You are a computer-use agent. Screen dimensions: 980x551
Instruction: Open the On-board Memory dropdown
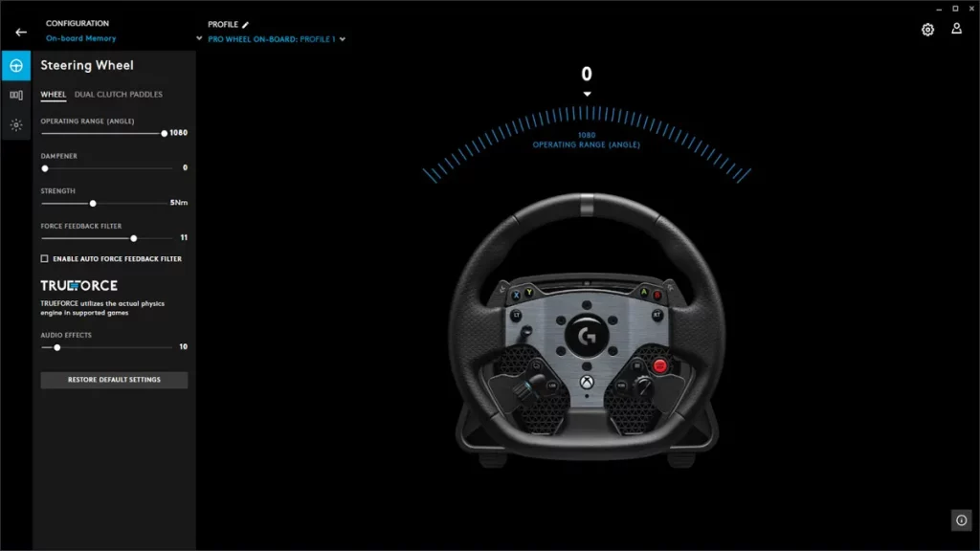click(x=80, y=38)
